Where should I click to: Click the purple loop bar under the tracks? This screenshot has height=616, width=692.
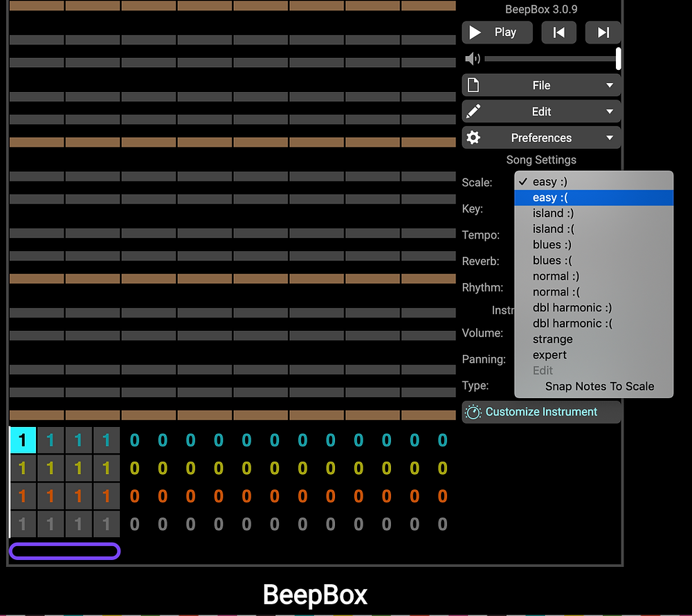point(65,551)
